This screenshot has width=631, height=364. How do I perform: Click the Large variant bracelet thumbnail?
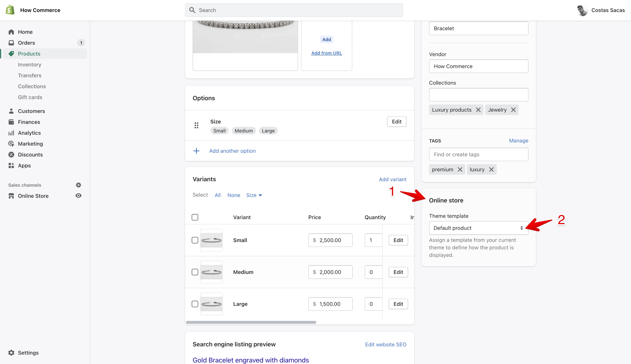tap(211, 304)
